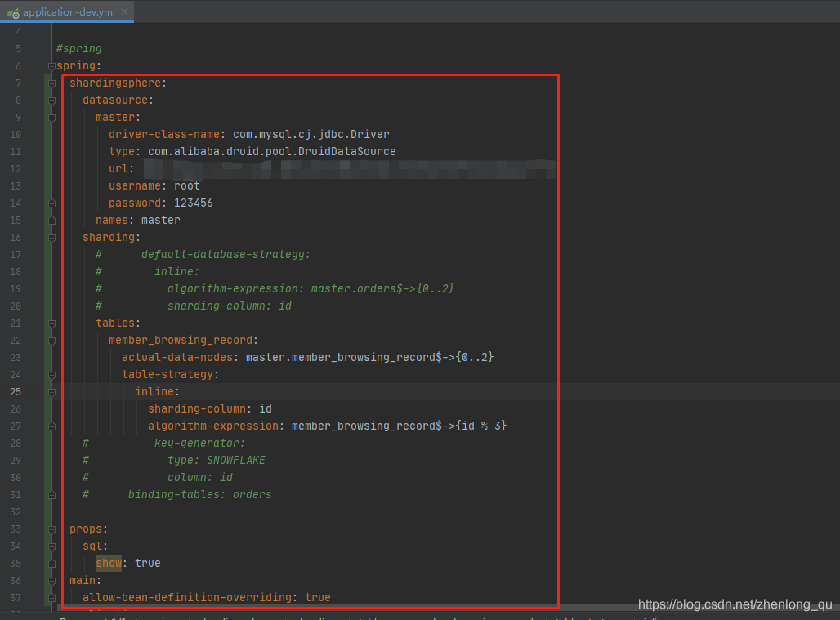
Task: Collapse the "datasource:" fold arrow
Action: click(x=51, y=99)
